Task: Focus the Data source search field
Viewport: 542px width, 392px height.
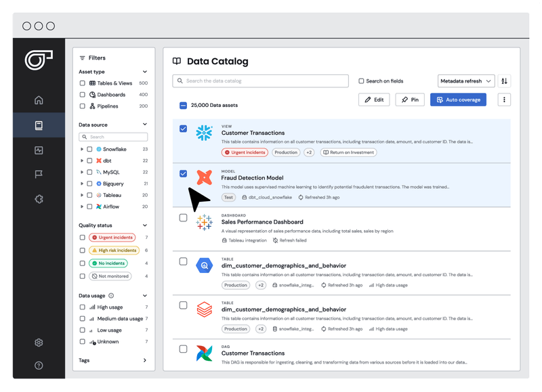Action: click(113, 137)
